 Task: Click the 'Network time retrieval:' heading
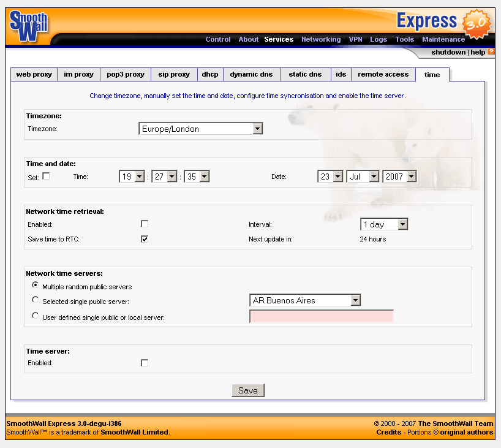pyautogui.click(x=65, y=211)
